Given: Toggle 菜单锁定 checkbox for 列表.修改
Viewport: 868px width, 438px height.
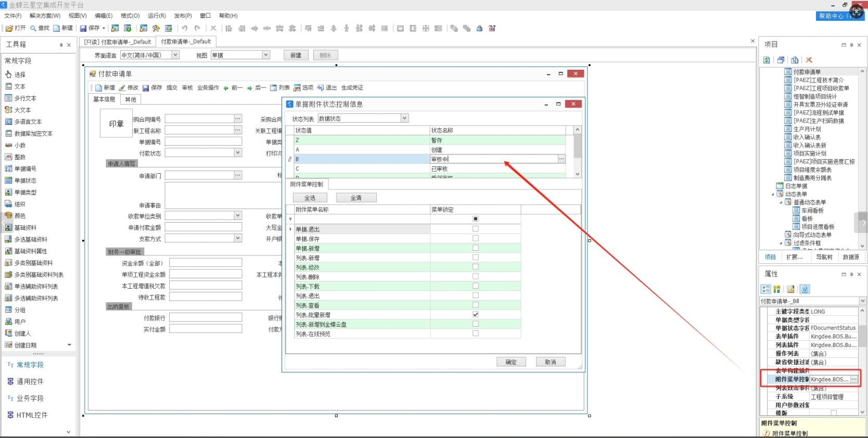Looking at the screenshot, I should point(475,267).
